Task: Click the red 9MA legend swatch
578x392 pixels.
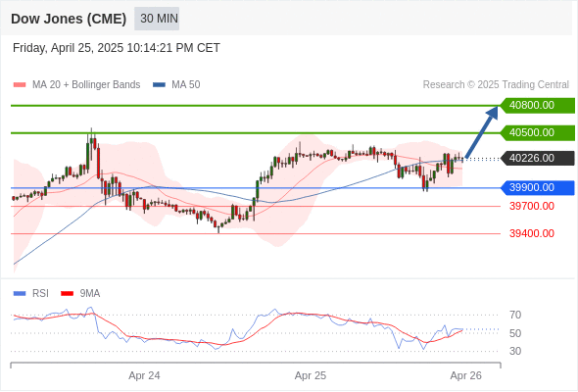Action: point(67,294)
